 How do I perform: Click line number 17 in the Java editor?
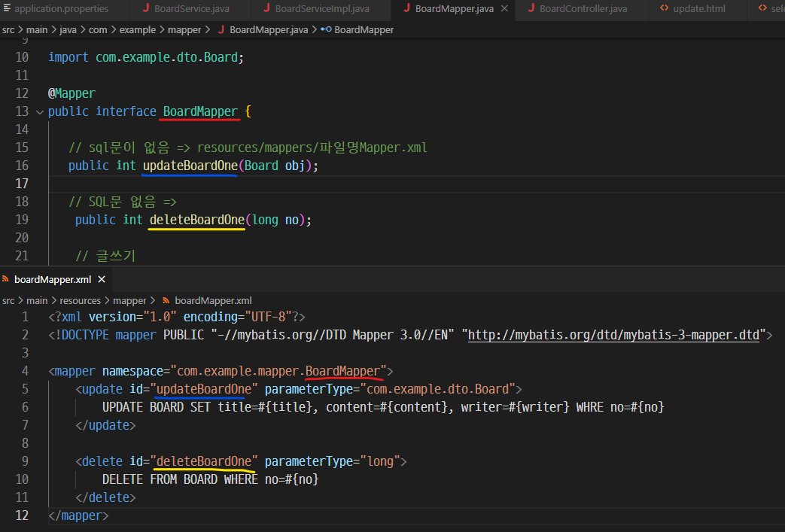pos(22,184)
